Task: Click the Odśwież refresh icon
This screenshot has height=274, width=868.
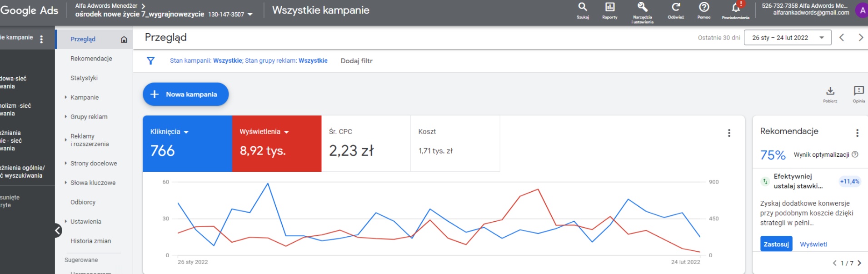Action: (x=676, y=8)
